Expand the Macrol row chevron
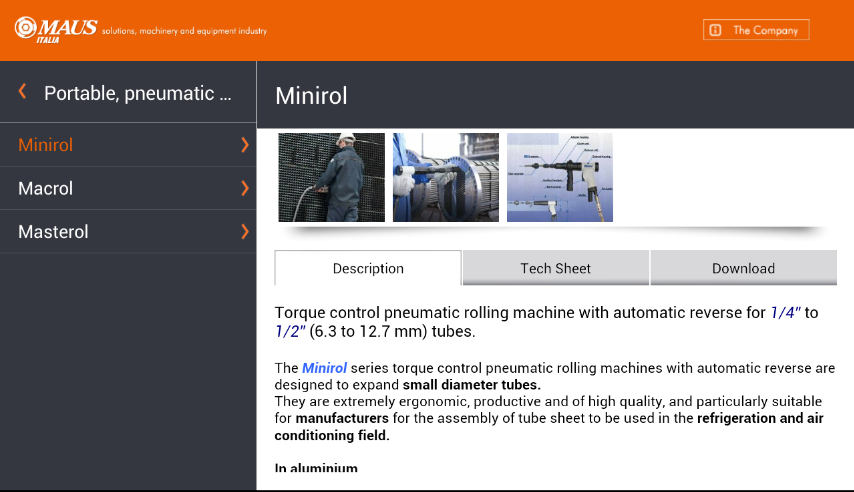This screenshot has width=854, height=492. [245, 189]
